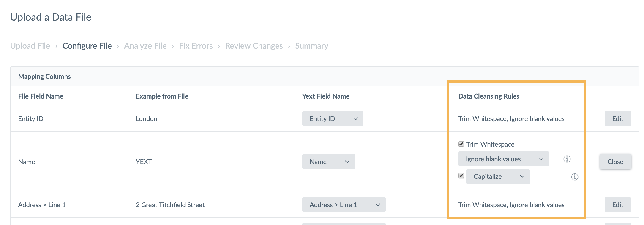Open the Entity ID Yext field dropdown

point(333,118)
